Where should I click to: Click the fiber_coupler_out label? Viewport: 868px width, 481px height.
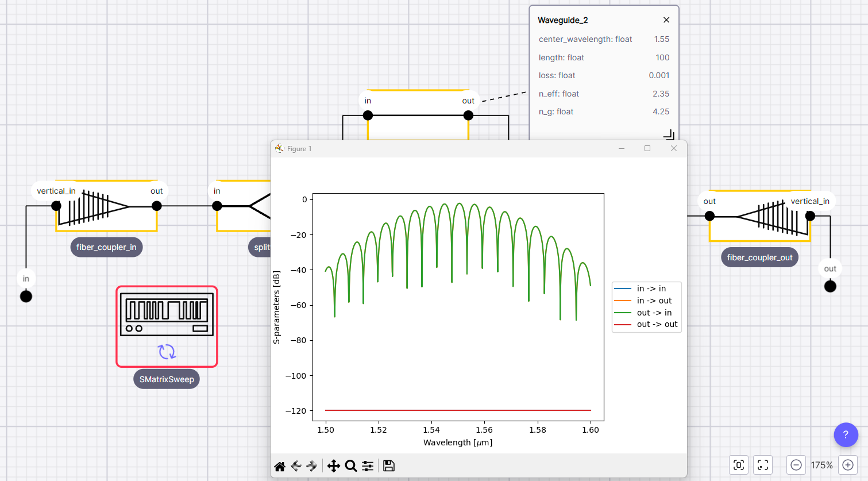pos(759,257)
